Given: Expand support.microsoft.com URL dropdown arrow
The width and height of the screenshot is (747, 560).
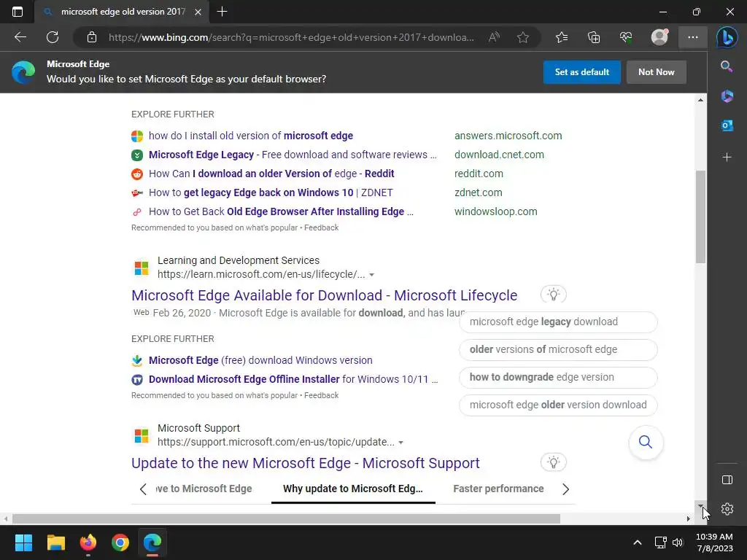Looking at the screenshot, I should (x=400, y=443).
